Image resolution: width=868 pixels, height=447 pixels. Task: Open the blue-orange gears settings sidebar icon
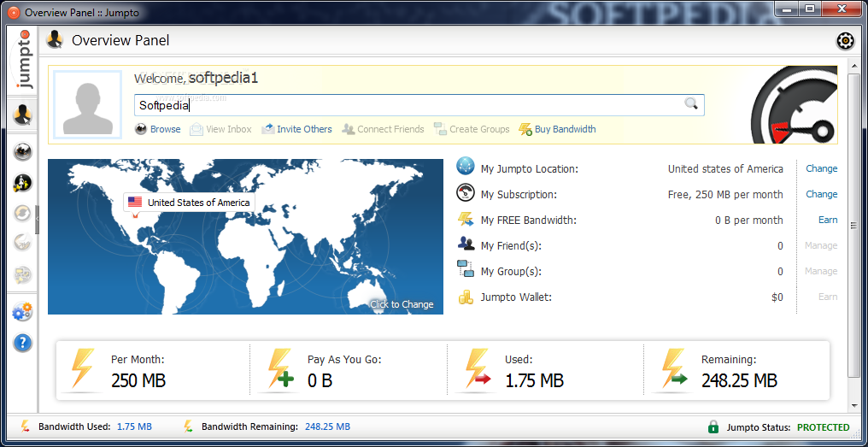pyautogui.click(x=23, y=312)
